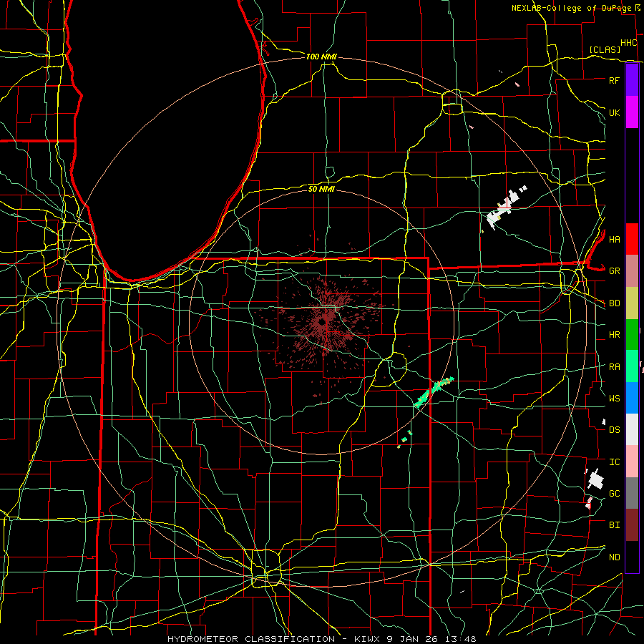
Task: Click the 'HYDROMETEOR CLASSIFICATION' title at bottom
Action: (251, 639)
